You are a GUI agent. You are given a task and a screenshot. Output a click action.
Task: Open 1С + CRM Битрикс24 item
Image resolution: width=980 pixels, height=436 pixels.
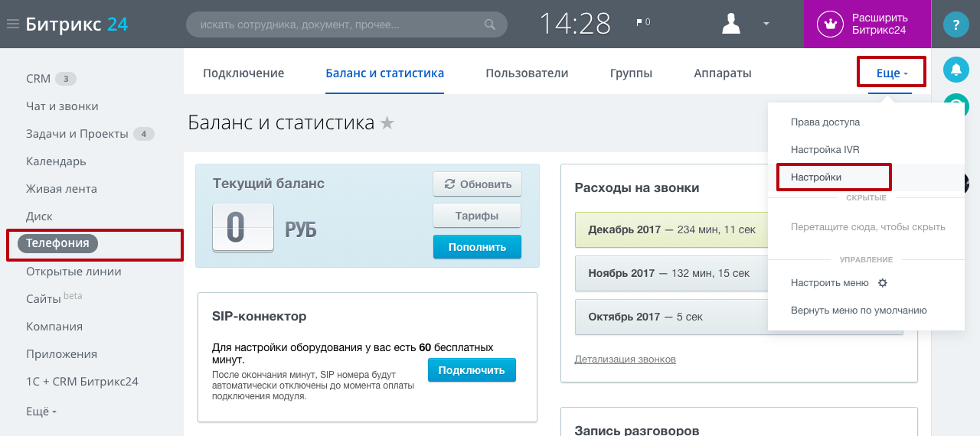(82, 382)
